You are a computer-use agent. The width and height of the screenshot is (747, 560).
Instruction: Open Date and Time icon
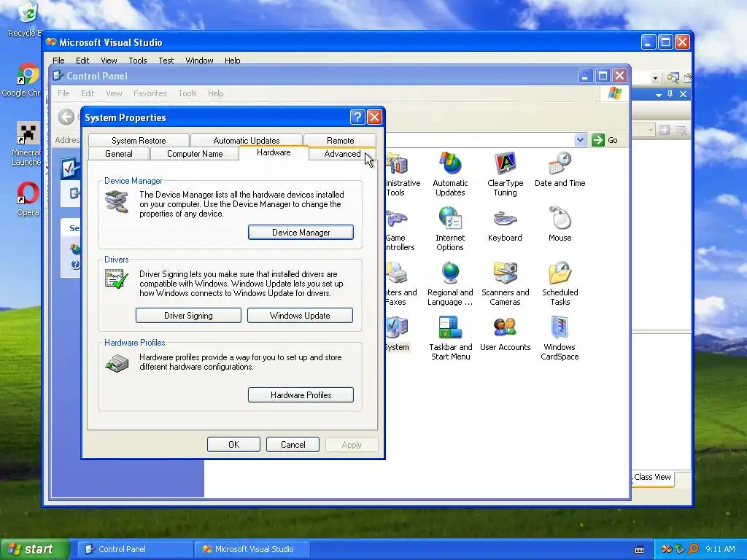[560, 169]
